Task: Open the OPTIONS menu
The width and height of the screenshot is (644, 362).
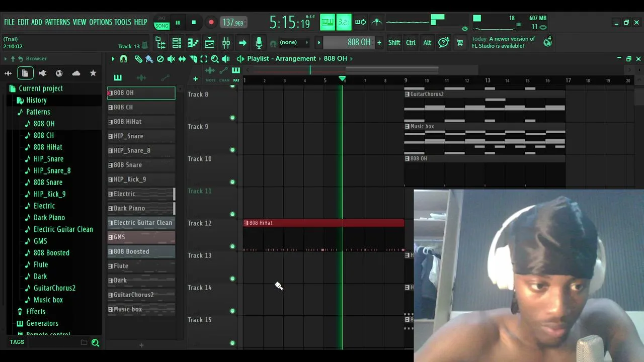Action: (101, 22)
